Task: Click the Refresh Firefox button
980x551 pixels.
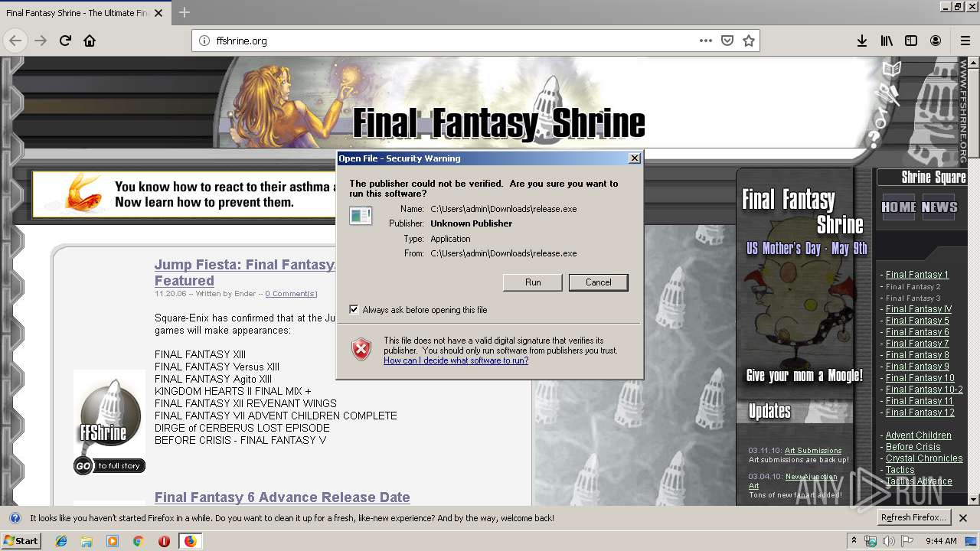Action: [x=913, y=517]
